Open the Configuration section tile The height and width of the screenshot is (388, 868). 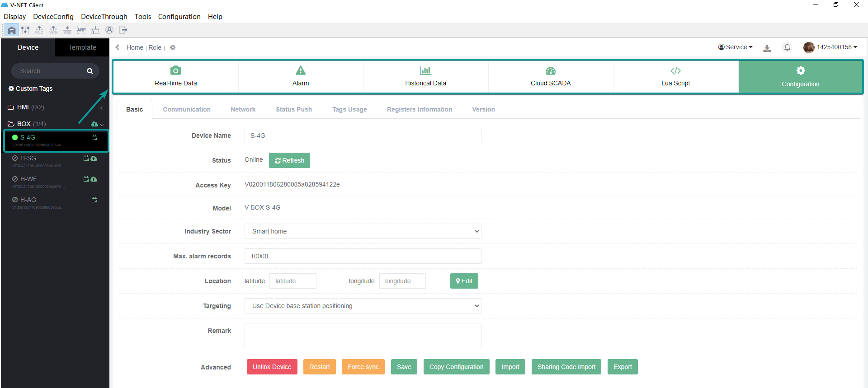(x=801, y=77)
